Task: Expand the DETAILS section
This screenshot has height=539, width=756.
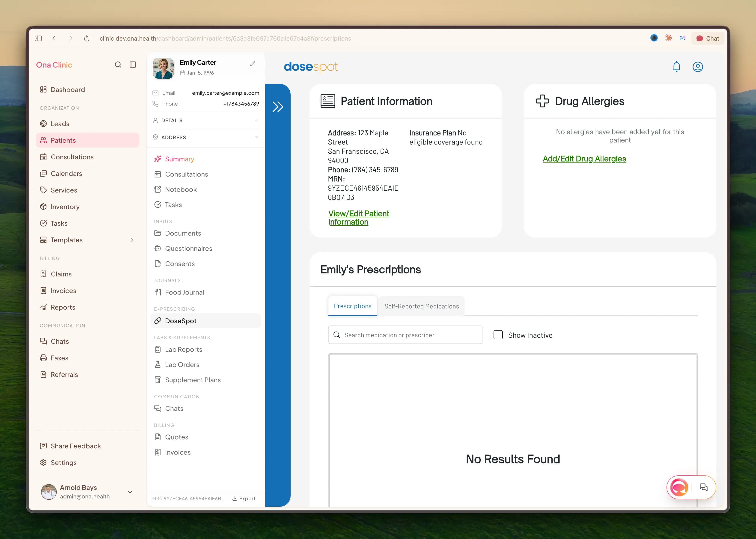Action: [205, 121]
